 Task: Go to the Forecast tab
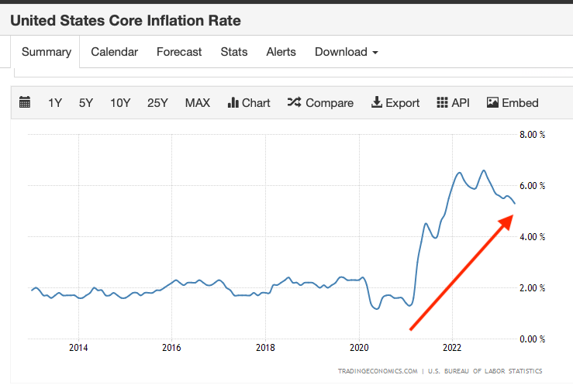click(x=179, y=52)
